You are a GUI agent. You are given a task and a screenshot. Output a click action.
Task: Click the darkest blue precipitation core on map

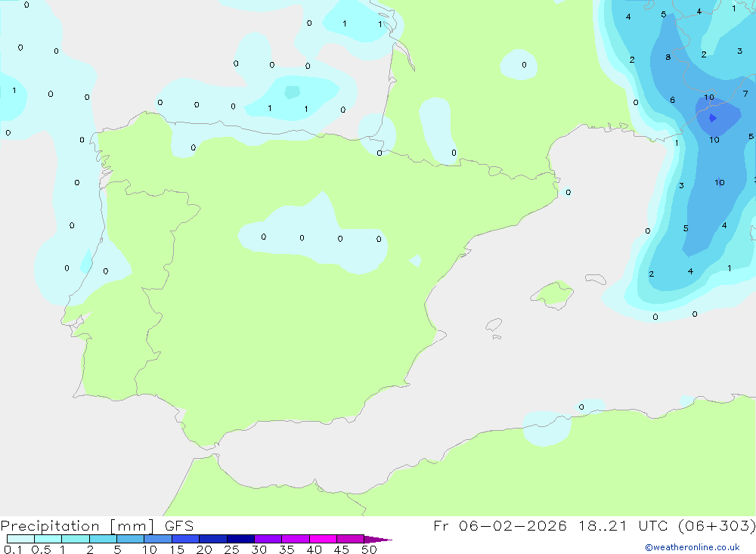713,118
